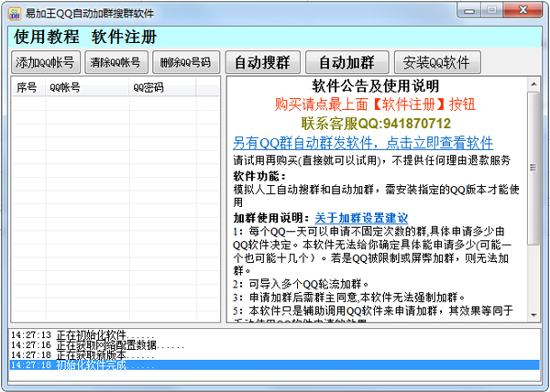Click the announcement scrollbar up arrow
550x392 pixels.
click(x=533, y=85)
